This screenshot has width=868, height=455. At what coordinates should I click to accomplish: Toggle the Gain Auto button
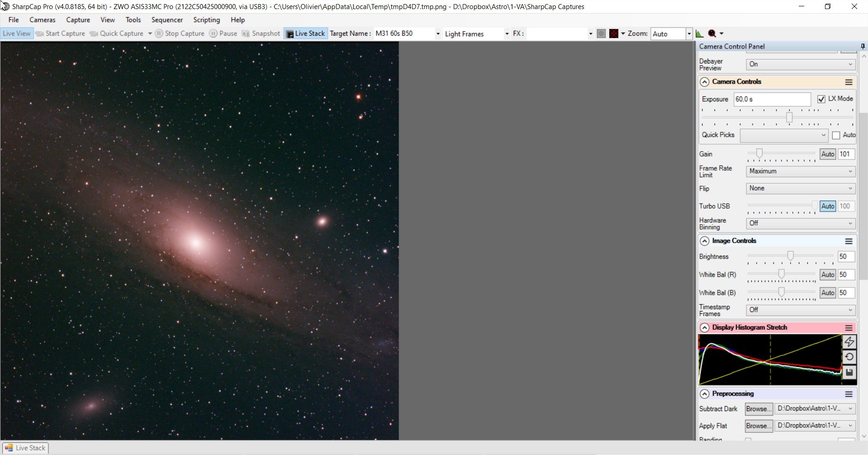828,154
